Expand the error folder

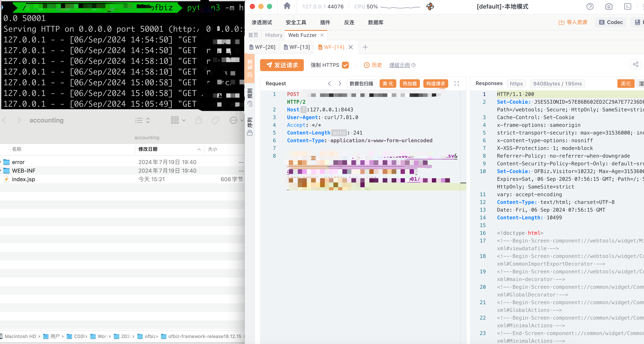click(1, 162)
